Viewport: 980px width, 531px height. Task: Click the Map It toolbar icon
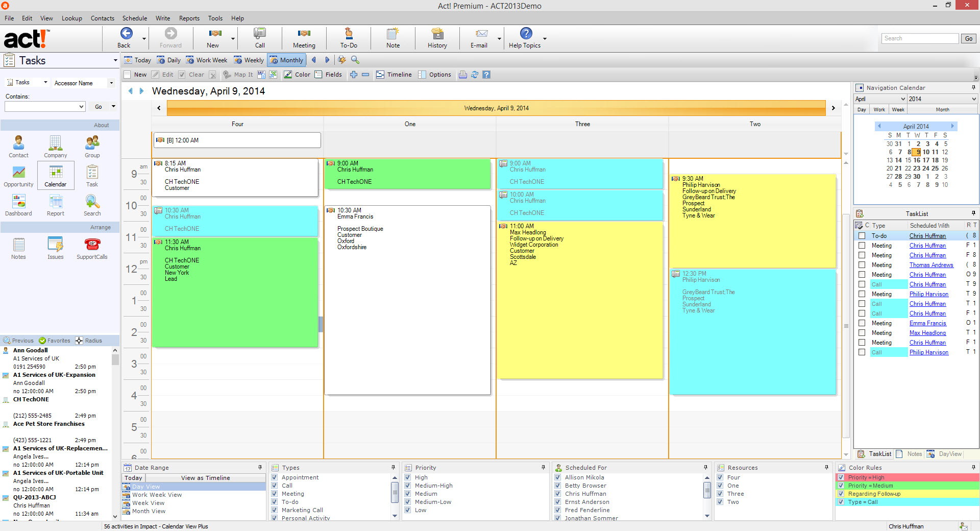coord(237,75)
